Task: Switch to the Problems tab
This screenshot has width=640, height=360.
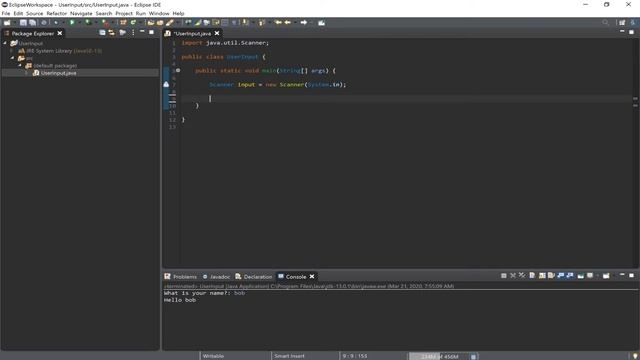Action: (x=181, y=277)
